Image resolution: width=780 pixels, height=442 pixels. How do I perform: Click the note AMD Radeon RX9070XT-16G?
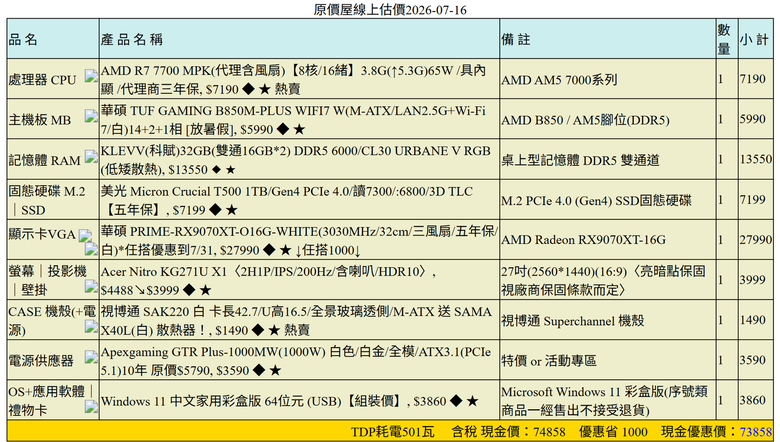pyautogui.click(x=583, y=240)
